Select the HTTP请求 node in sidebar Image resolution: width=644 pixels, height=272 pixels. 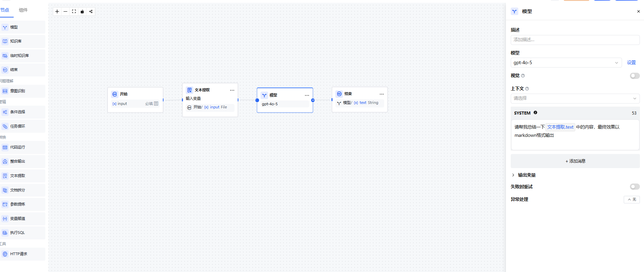coord(23,254)
